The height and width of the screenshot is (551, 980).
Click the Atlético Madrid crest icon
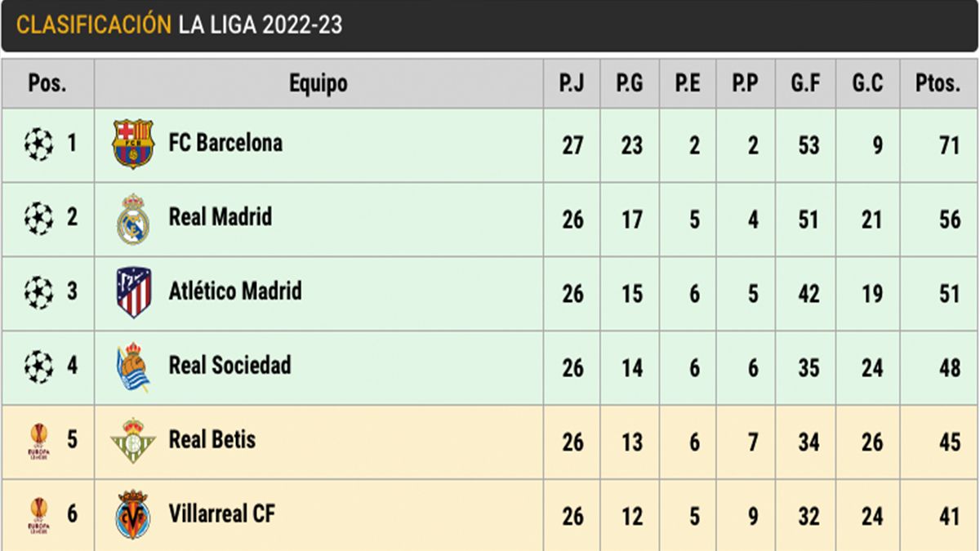point(133,293)
